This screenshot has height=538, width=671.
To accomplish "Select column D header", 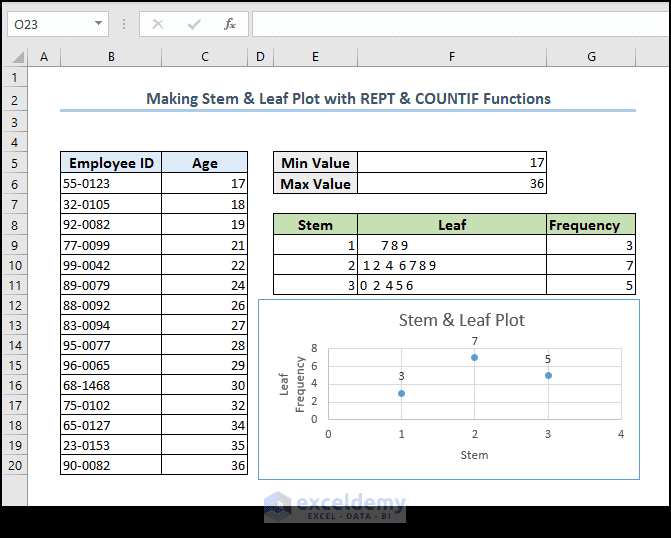I will point(260,56).
